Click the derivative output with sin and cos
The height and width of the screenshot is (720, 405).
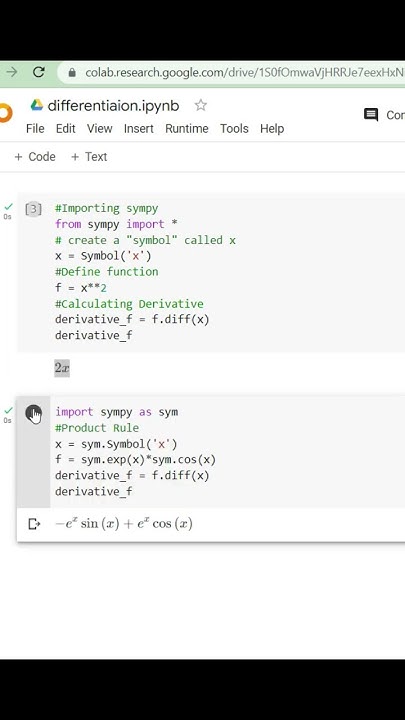click(124, 523)
